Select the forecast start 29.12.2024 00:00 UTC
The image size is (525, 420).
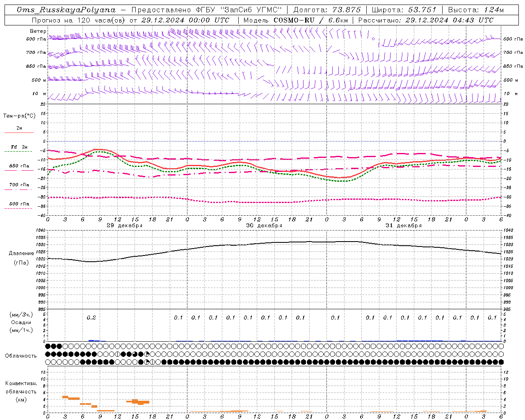coord(185,20)
